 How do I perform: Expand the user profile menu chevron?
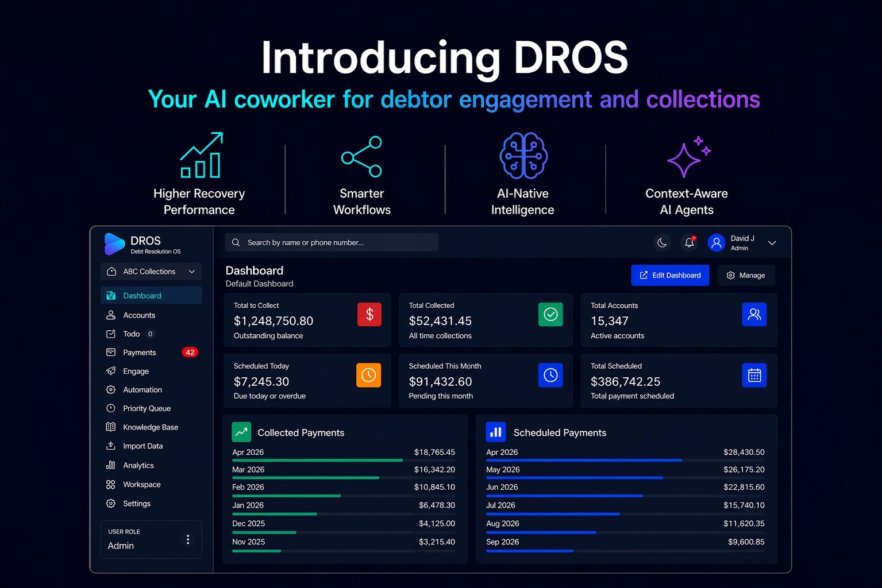pos(772,243)
